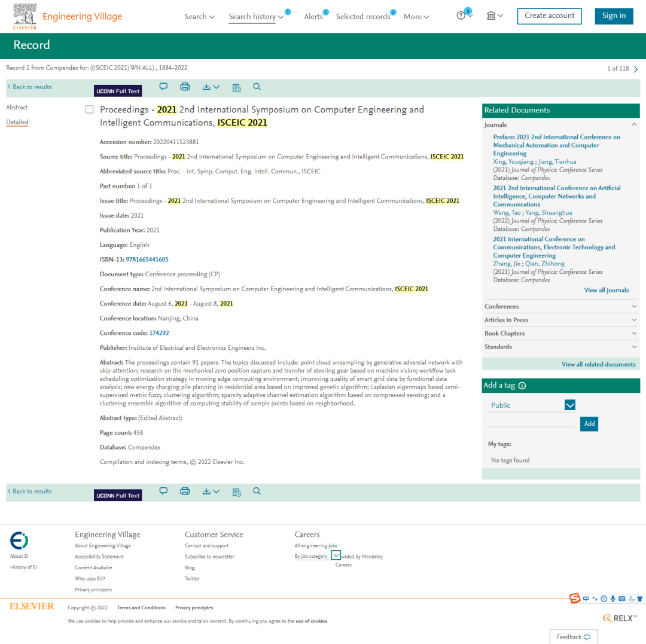Click the info icon beside Add a tag
646x644 pixels.
(x=522, y=386)
